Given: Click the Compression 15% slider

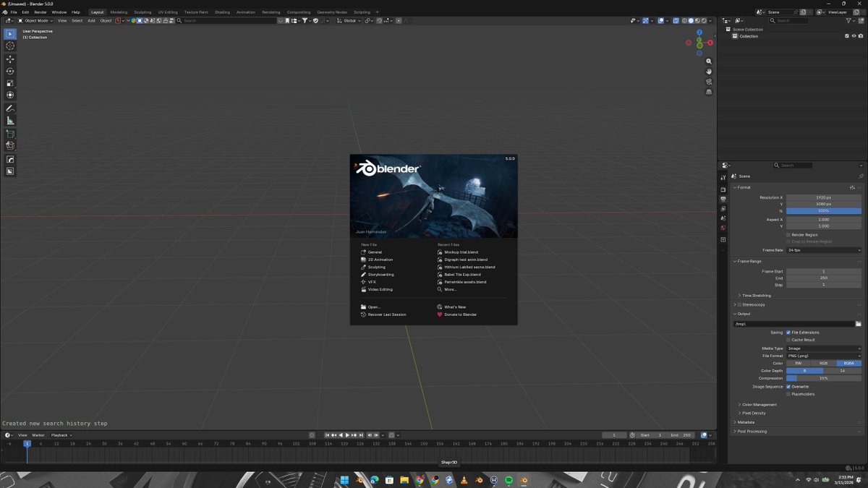Looking at the screenshot, I should (x=824, y=378).
